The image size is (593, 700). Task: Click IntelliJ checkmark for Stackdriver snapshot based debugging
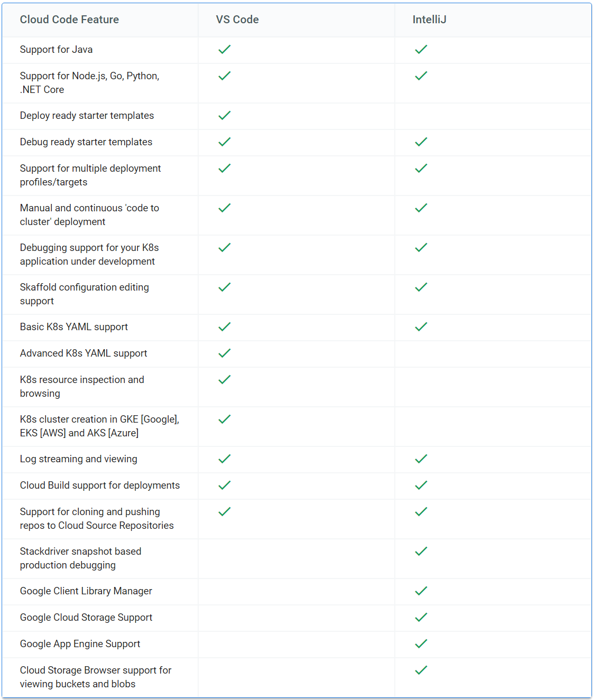click(x=421, y=552)
